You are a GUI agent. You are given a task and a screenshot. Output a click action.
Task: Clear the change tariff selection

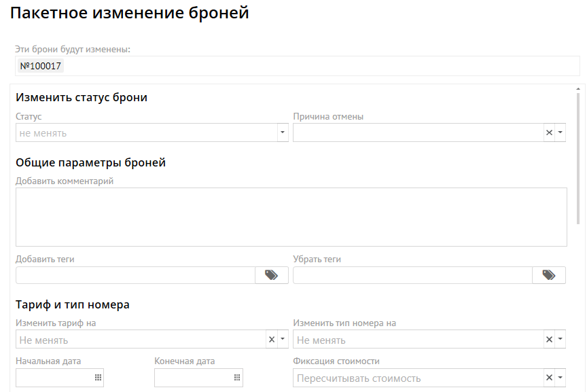pos(272,340)
